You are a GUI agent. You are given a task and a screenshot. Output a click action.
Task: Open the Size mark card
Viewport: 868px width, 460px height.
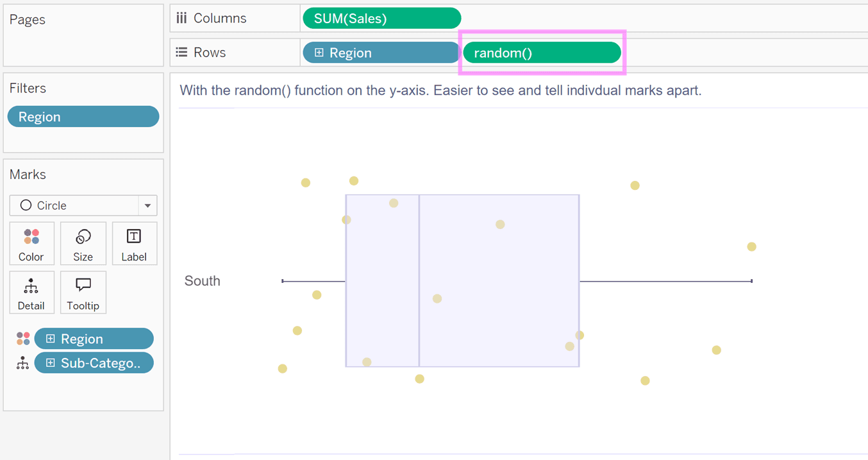(x=83, y=244)
